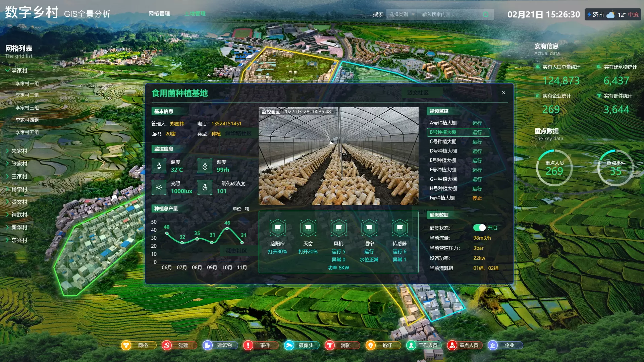This screenshot has height=362, width=644.
Task: Expand the 朱家村 village node
Action: (7, 151)
